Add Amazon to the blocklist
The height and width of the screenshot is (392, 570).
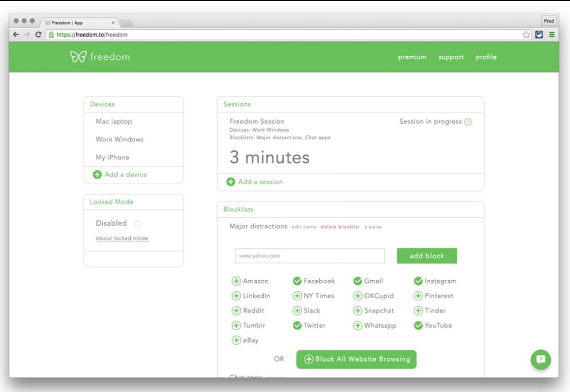tap(236, 281)
